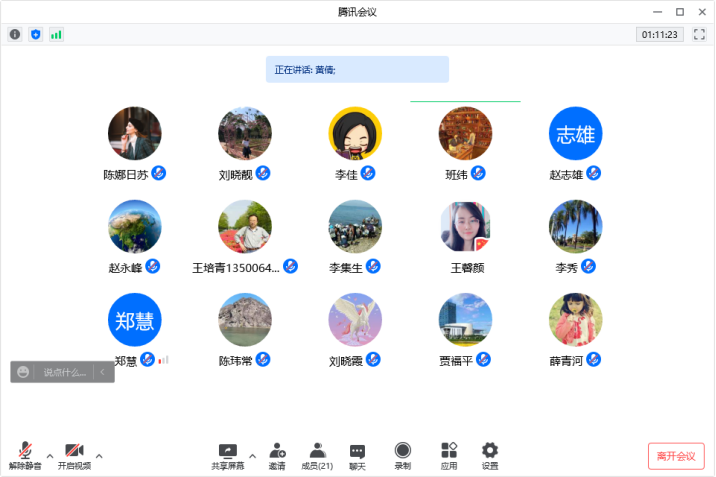Open the 设置 settings gear

tap(490, 456)
